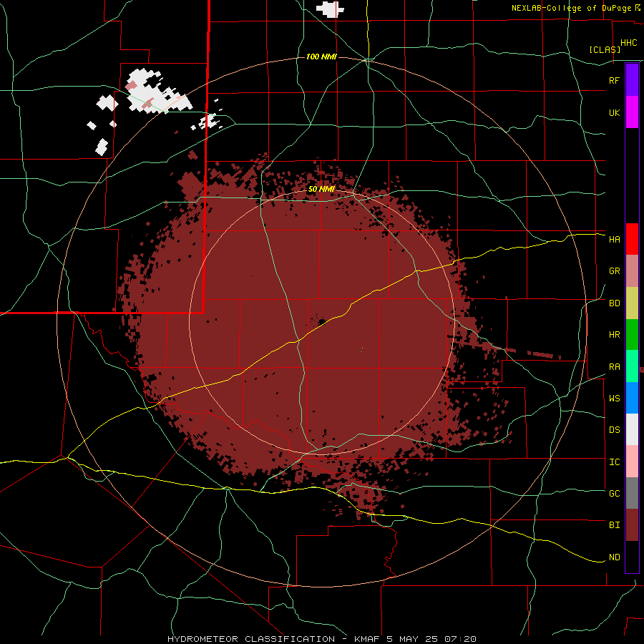The width and height of the screenshot is (644, 644).
Task: Click the 50 NMI range ring label
Action: 321,190
